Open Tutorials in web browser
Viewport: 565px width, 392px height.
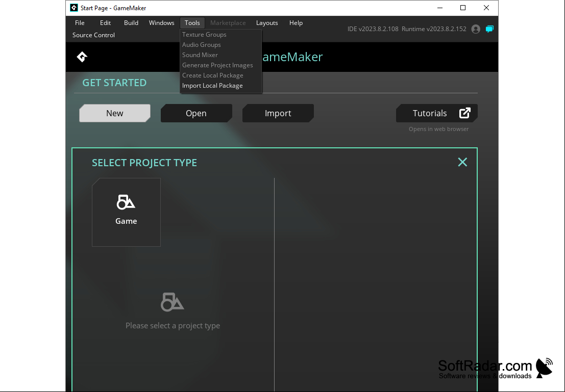coord(437,113)
